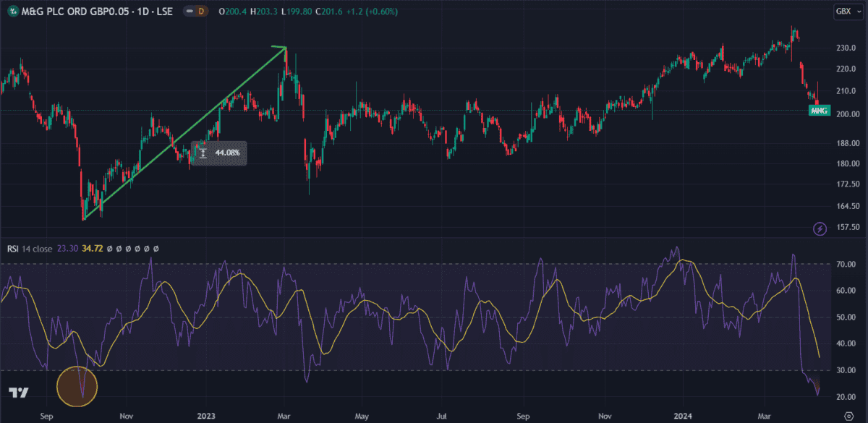868x423 pixels.
Task: Click the yellow circle highlight on RSI
Action: 77,385
